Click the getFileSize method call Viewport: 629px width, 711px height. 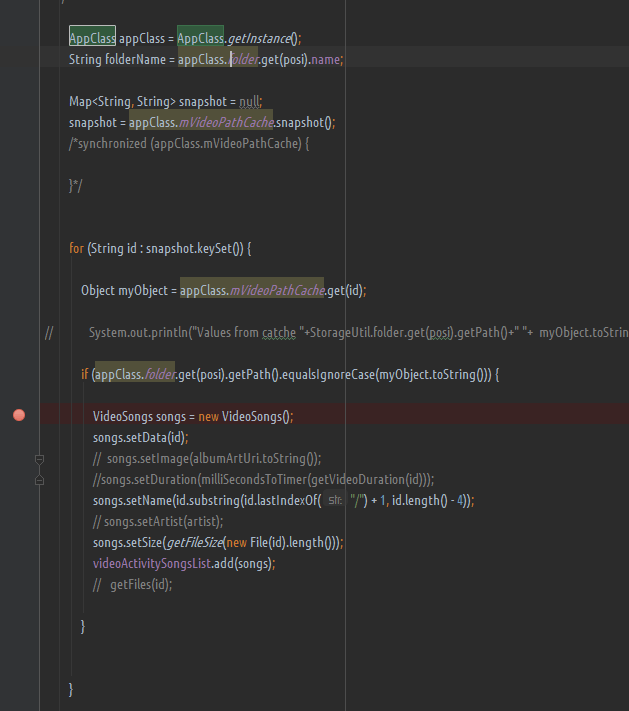pyautogui.click(x=194, y=543)
